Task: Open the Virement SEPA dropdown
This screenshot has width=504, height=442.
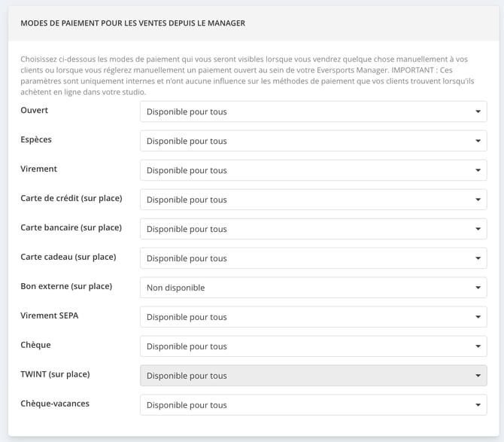Action: point(314,317)
